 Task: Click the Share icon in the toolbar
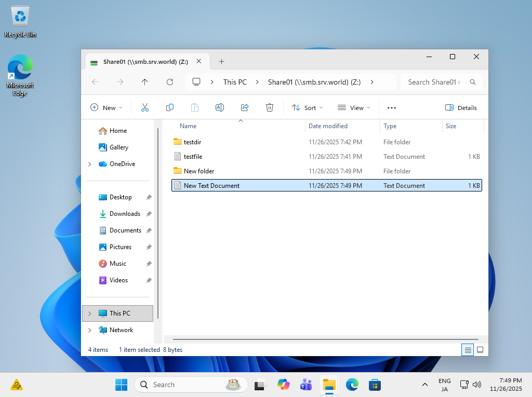point(245,107)
